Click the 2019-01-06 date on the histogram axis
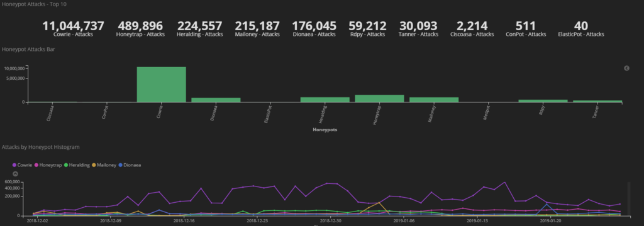The width and height of the screenshot is (644, 226). 404,220
